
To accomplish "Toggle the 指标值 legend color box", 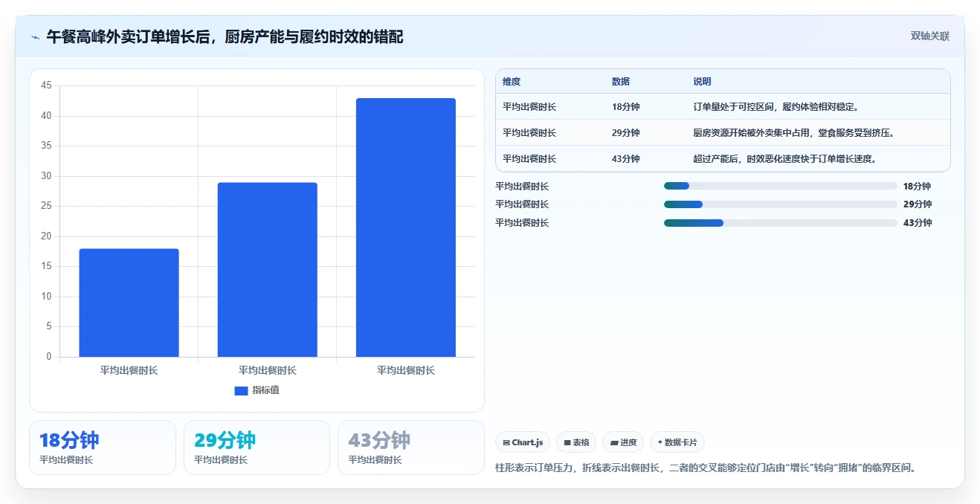I will point(241,390).
